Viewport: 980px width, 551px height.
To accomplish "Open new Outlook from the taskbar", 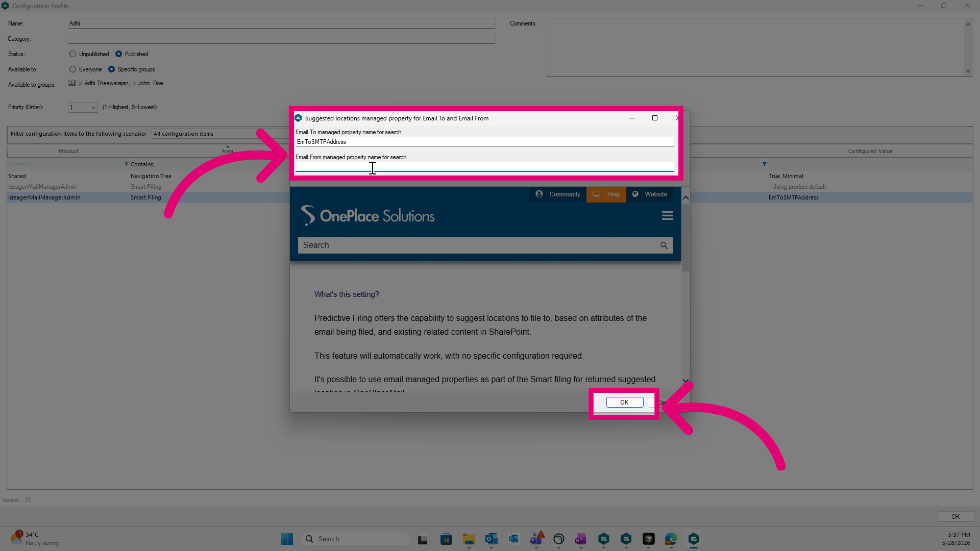I will 513,539.
